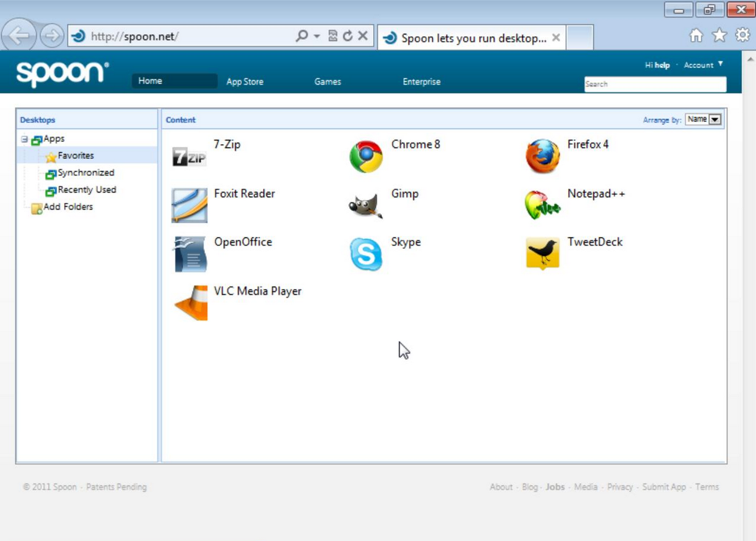Open the Notepad++ app icon
Image resolution: width=756 pixels, height=541 pixels.
(543, 205)
